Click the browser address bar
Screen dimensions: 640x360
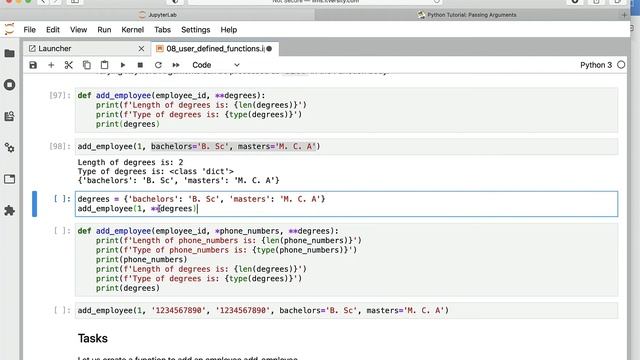pos(315,2)
